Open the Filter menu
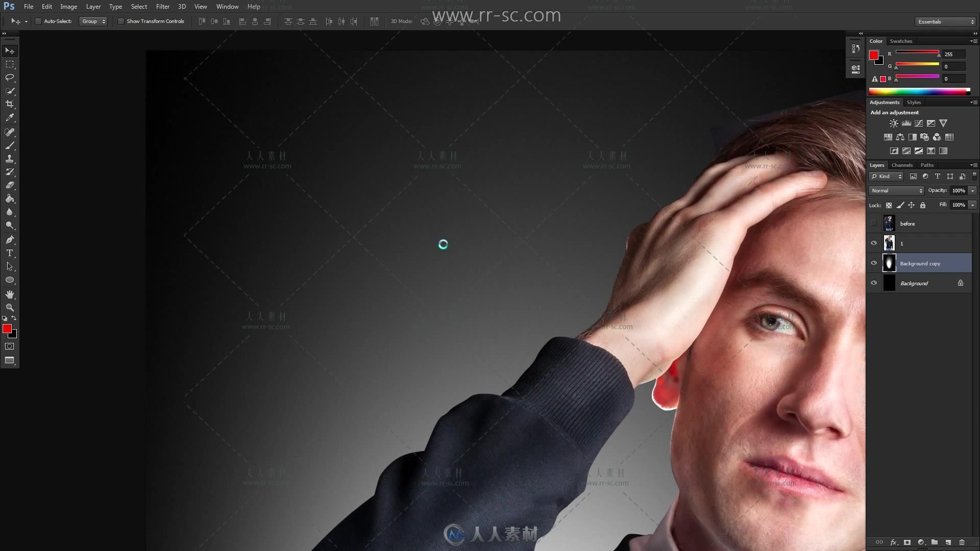The height and width of the screenshot is (551, 980). tap(162, 7)
